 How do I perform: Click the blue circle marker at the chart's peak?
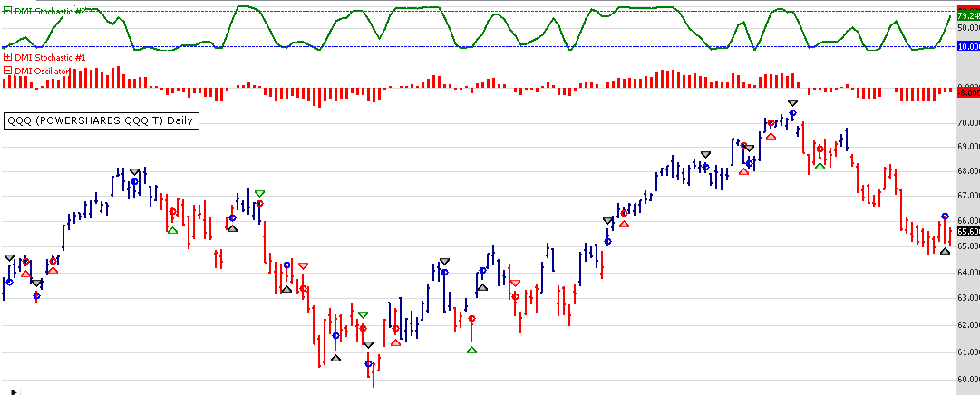pos(792,113)
